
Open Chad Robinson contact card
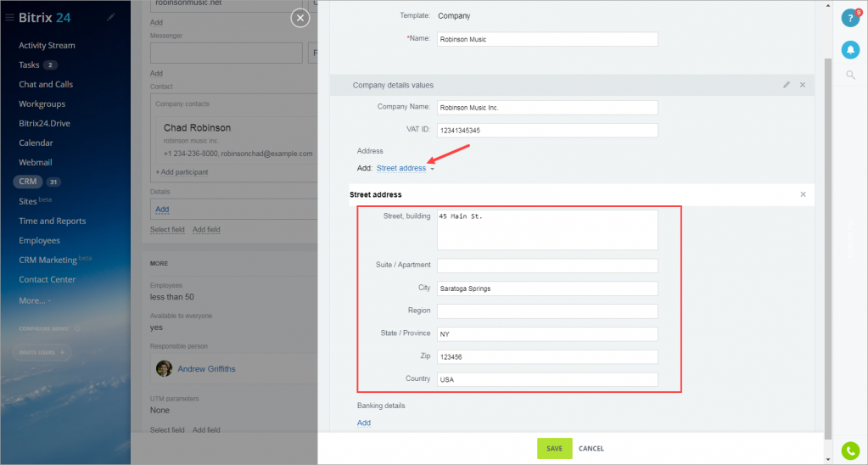[x=197, y=128]
